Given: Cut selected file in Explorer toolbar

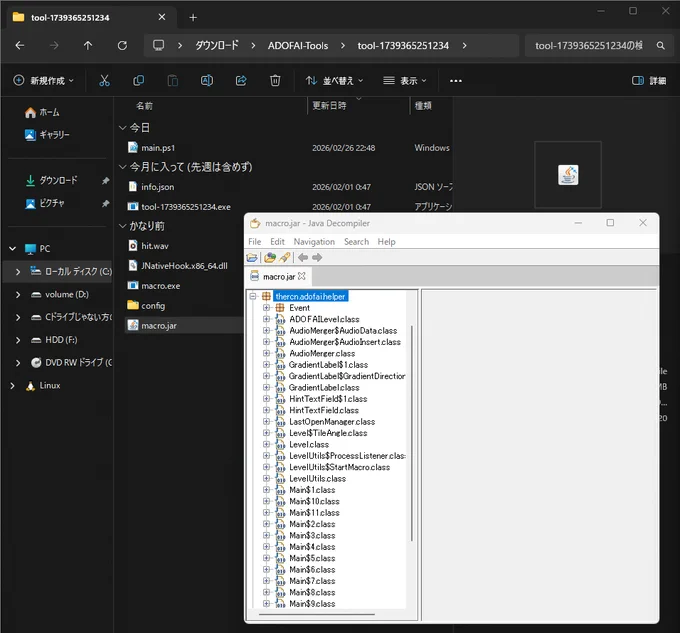Looking at the screenshot, I should [x=105, y=81].
